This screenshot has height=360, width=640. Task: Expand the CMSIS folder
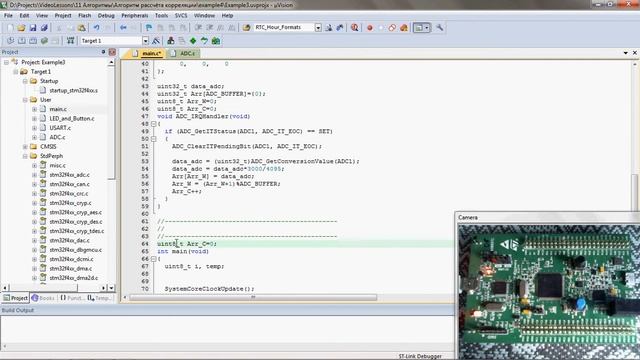click(25, 147)
